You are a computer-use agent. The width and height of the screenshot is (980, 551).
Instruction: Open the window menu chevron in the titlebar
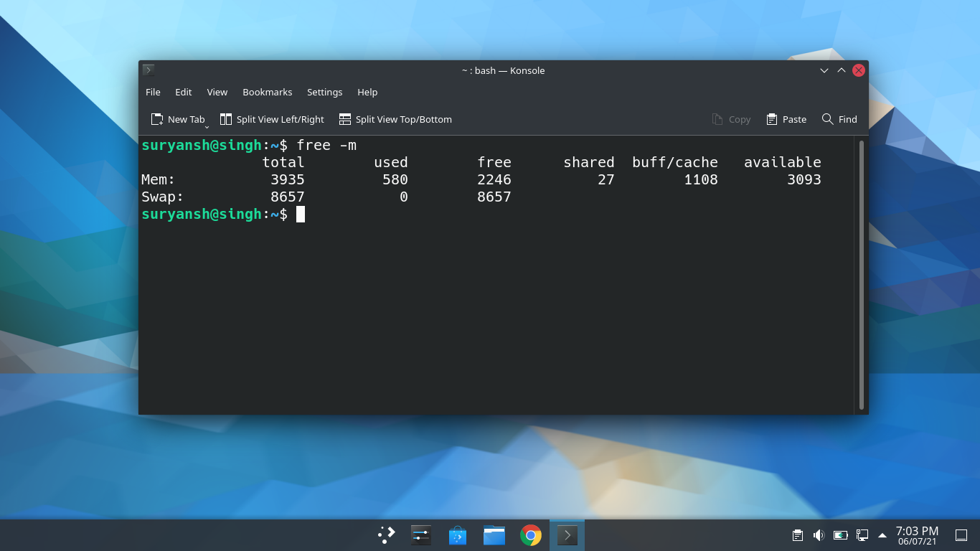click(824, 70)
